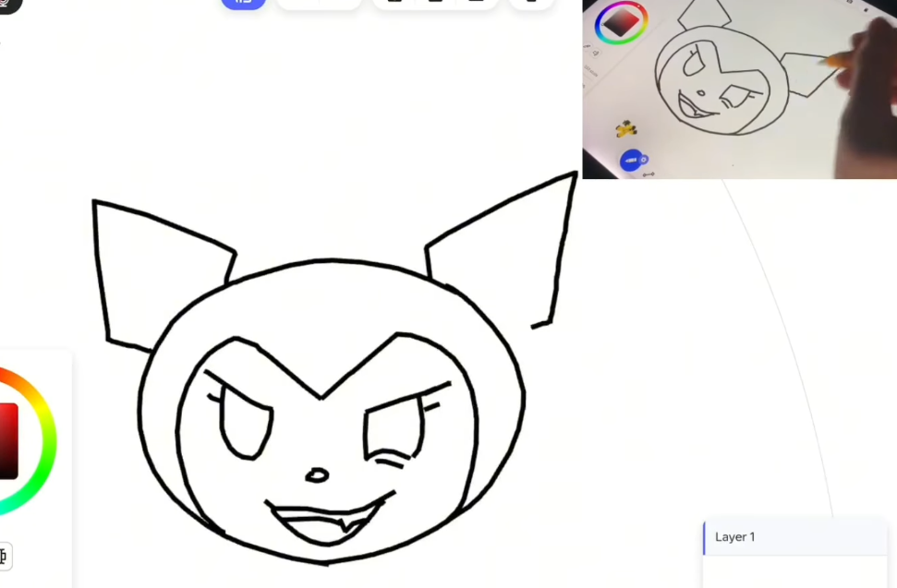Click the small square icon below the color wheel
The width and height of the screenshot is (897, 588).
pyautogui.click(x=4, y=556)
